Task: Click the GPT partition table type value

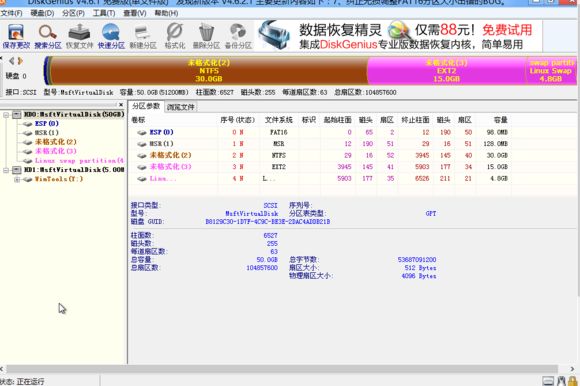Action: (x=431, y=214)
